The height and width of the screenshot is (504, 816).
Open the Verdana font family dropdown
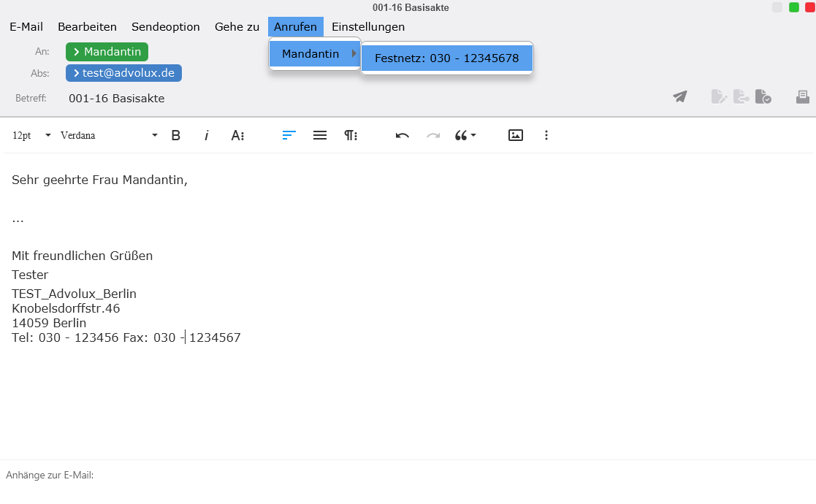pyautogui.click(x=109, y=135)
